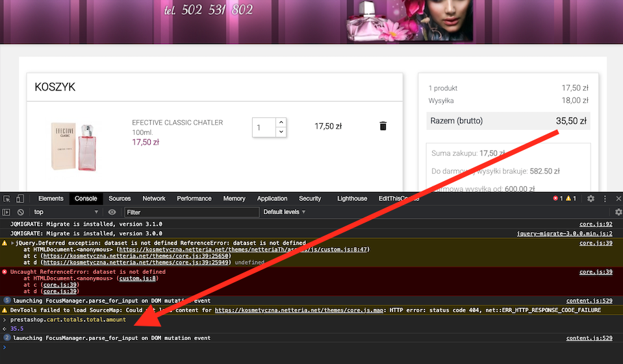Click the console Filter input
Image resolution: width=623 pixels, height=364 pixels.
point(192,212)
